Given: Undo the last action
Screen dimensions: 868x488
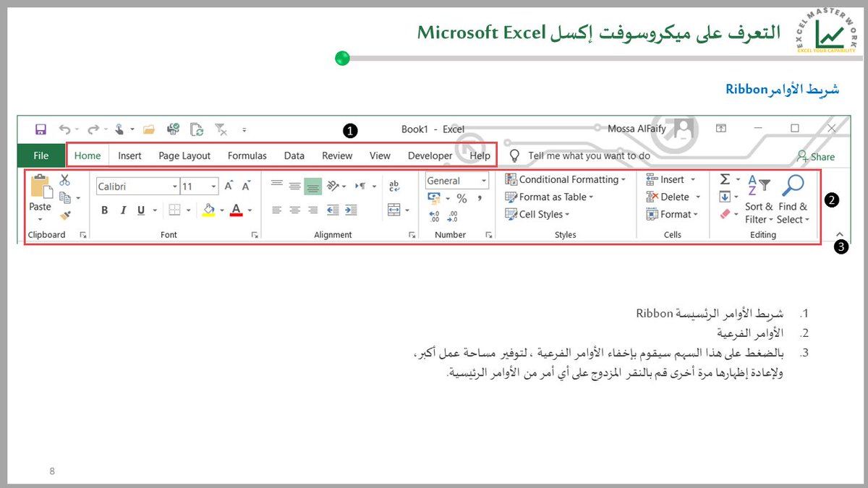Looking at the screenshot, I should [x=64, y=129].
